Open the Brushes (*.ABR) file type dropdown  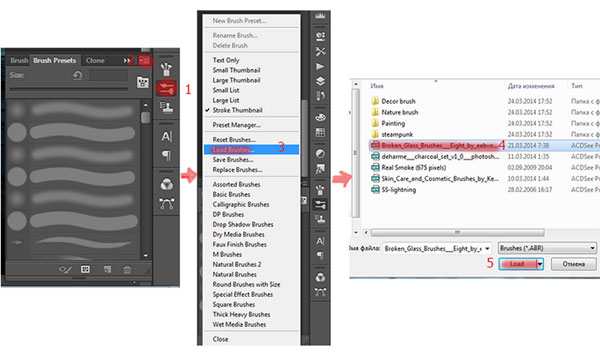coord(547,248)
